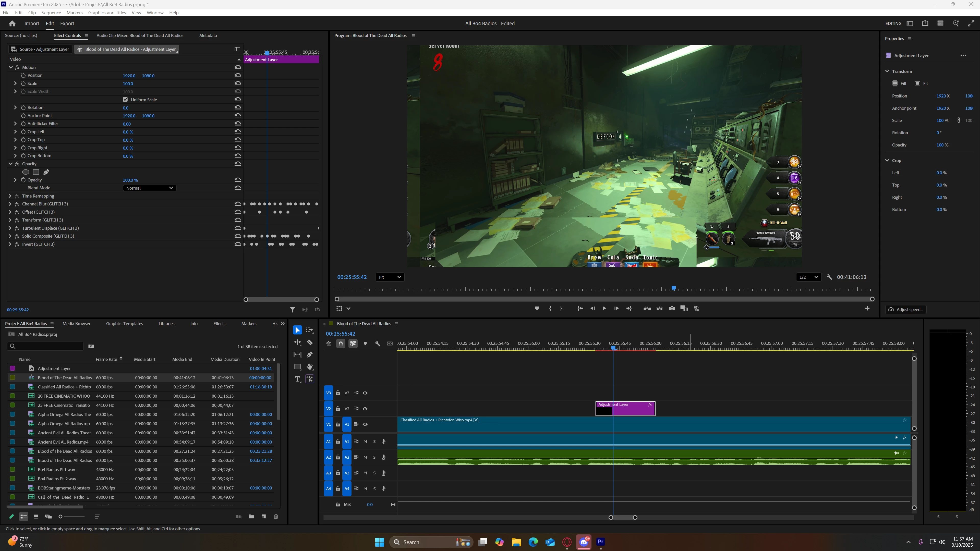Click the Add Marker icon in the Program monitor
Viewport: 980px width, 551px height.
click(x=537, y=308)
